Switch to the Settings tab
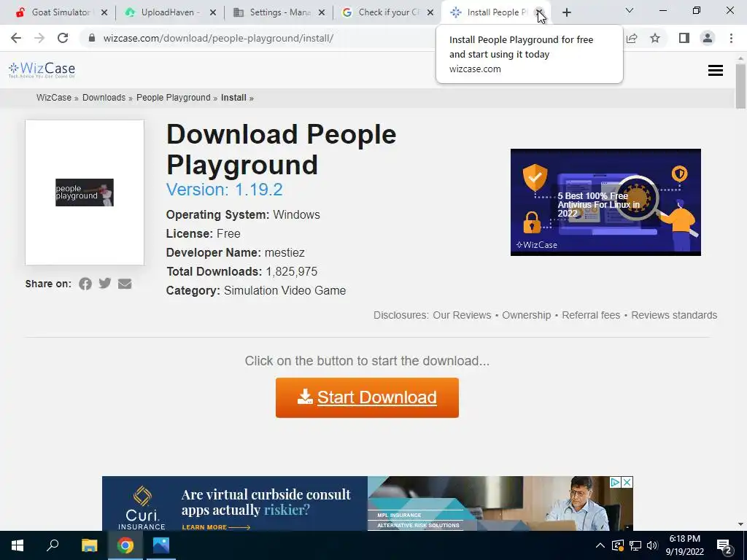This screenshot has height=560, width=747. click(x=278, y=13)
